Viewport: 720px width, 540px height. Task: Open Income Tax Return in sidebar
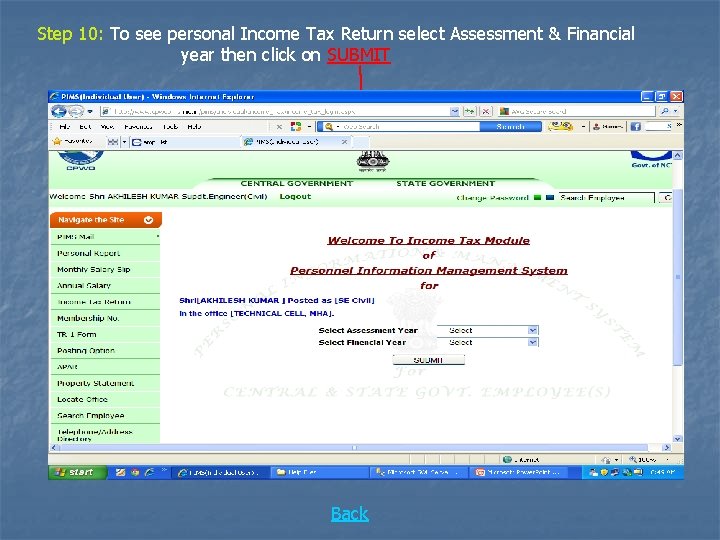pos(105,302)
